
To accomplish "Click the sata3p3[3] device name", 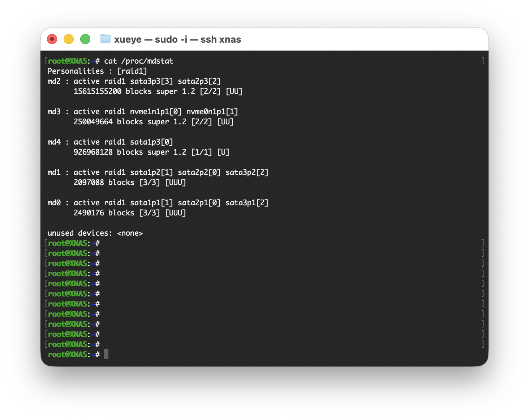I will pos(151,81).
